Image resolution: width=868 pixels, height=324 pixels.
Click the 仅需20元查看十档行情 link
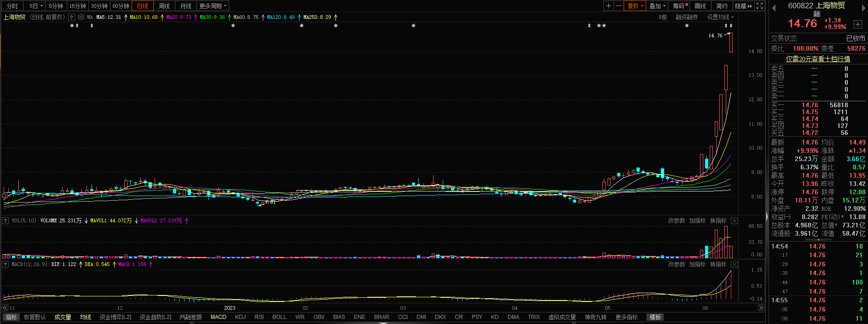pyautogui.click(x=818, y=59)
